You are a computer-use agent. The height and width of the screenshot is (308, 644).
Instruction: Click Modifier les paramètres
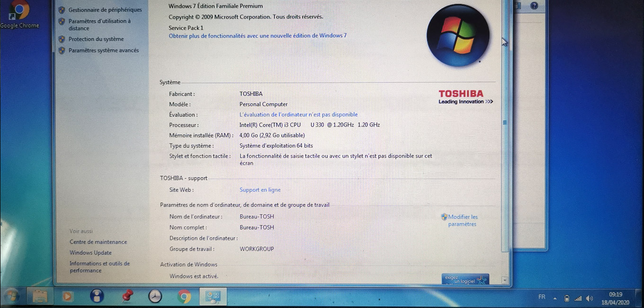(x=463, y=220)
